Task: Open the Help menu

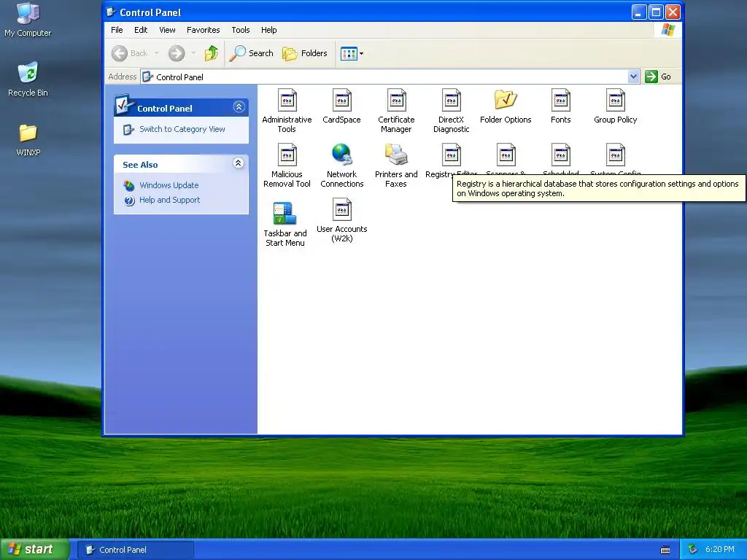Action: (x=268, y=30)
